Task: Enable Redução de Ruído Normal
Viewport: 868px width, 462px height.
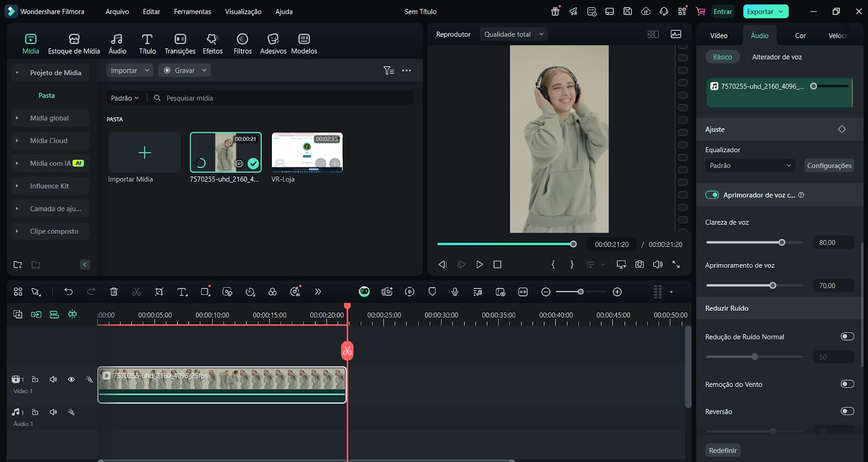Action: click(847, 337)
